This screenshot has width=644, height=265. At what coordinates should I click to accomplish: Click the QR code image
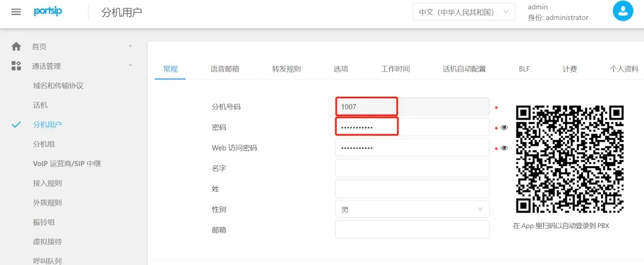pos(569,160)
